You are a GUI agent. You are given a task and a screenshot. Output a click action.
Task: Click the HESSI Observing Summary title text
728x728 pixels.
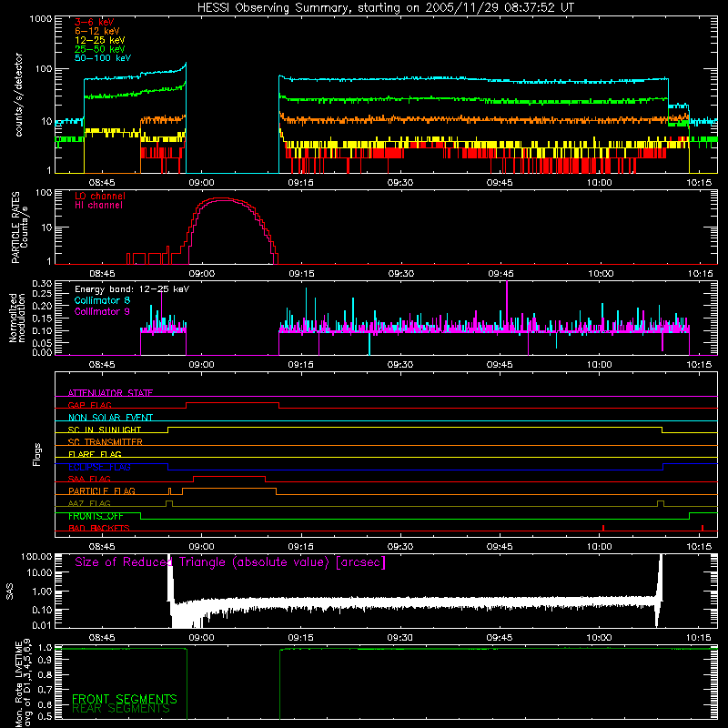tap(386, 8)
